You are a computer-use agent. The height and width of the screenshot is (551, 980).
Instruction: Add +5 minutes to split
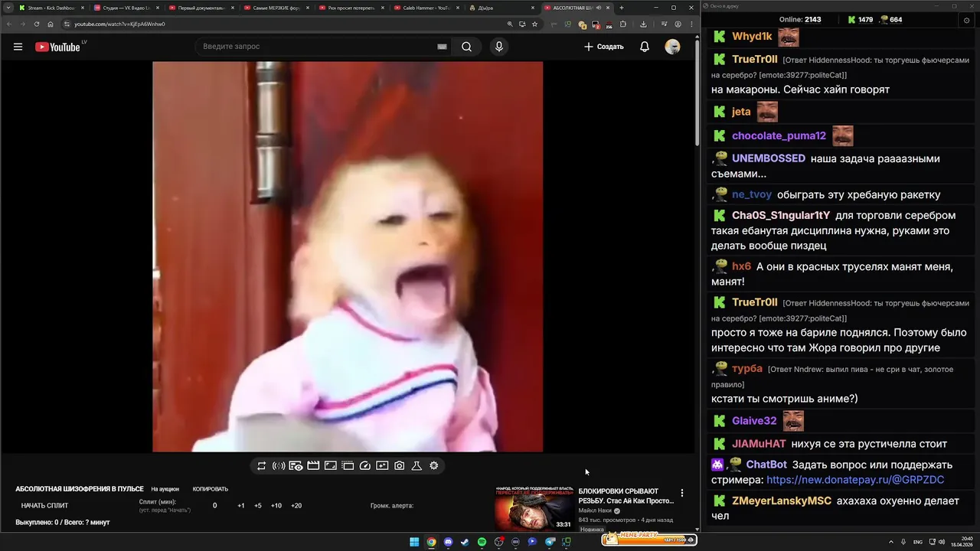(x=258, y=505)
